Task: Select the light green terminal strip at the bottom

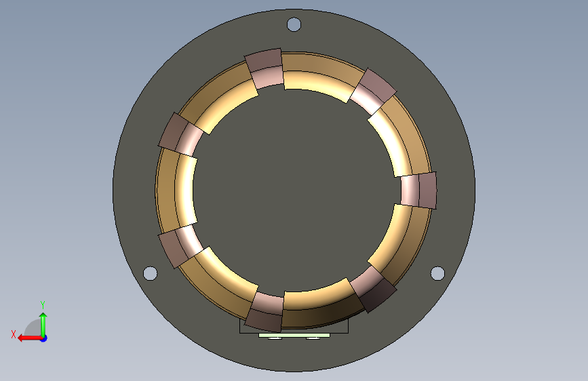Action: 294,336
